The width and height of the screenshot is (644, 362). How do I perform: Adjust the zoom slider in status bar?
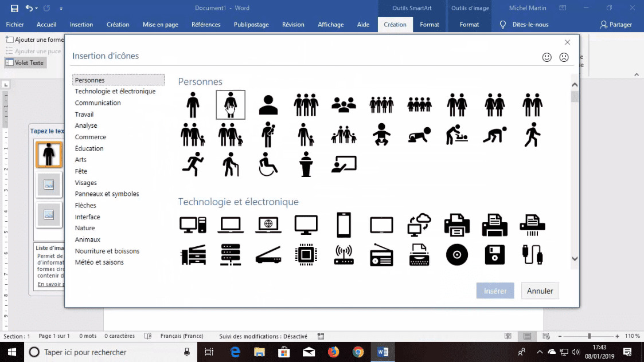click(x=589, y=336)
